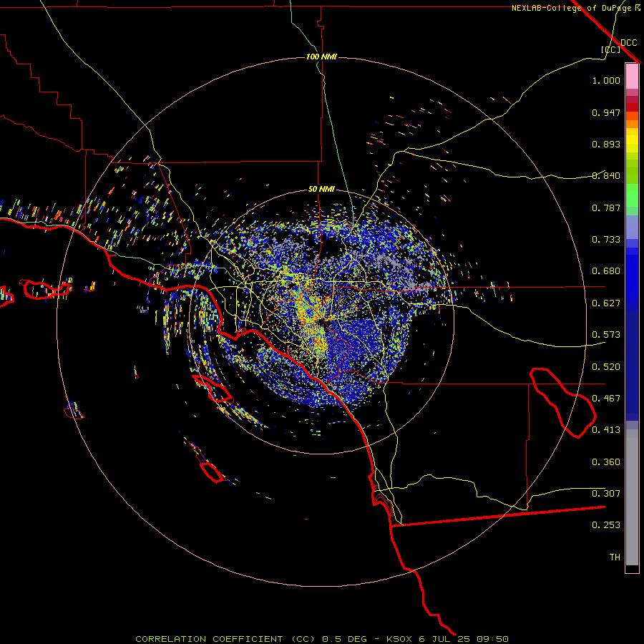Click the 0.253 legend value
The image size is (644, 644).
(x=606, y=525)
